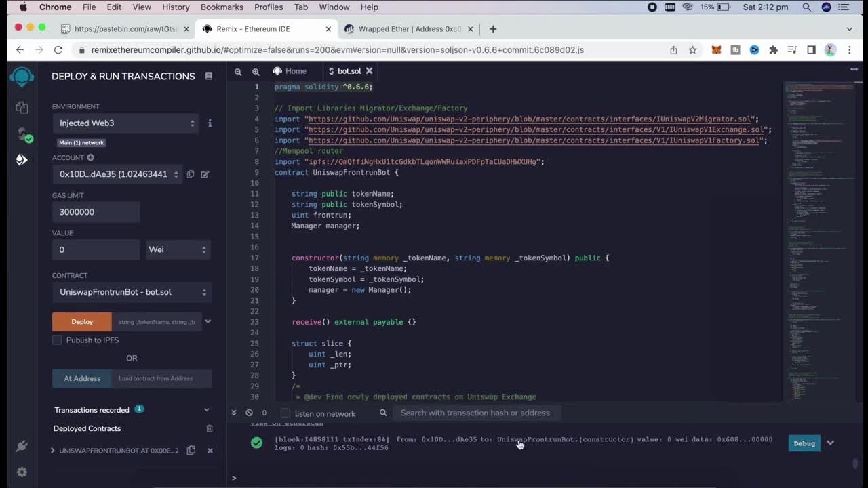Delete deployed contracts with the trash icon
The image size is (868, 488).
click(210, 428)
